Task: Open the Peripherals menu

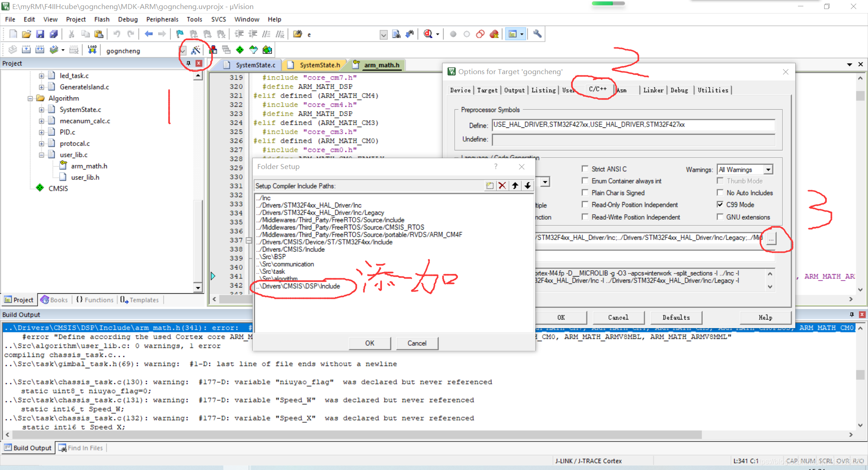Action: click(x=162, y=19)
